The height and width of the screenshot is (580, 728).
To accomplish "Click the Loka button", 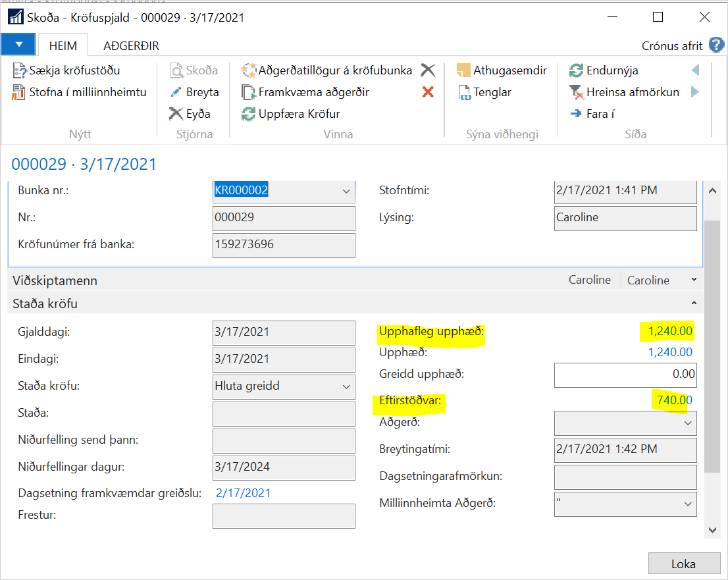I will (683, 564).
